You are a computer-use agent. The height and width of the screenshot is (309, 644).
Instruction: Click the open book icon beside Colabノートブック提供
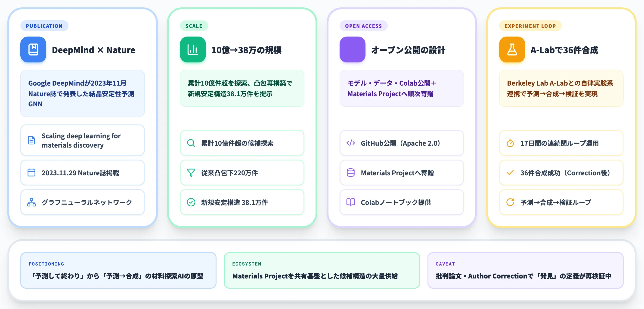(350, 202)
